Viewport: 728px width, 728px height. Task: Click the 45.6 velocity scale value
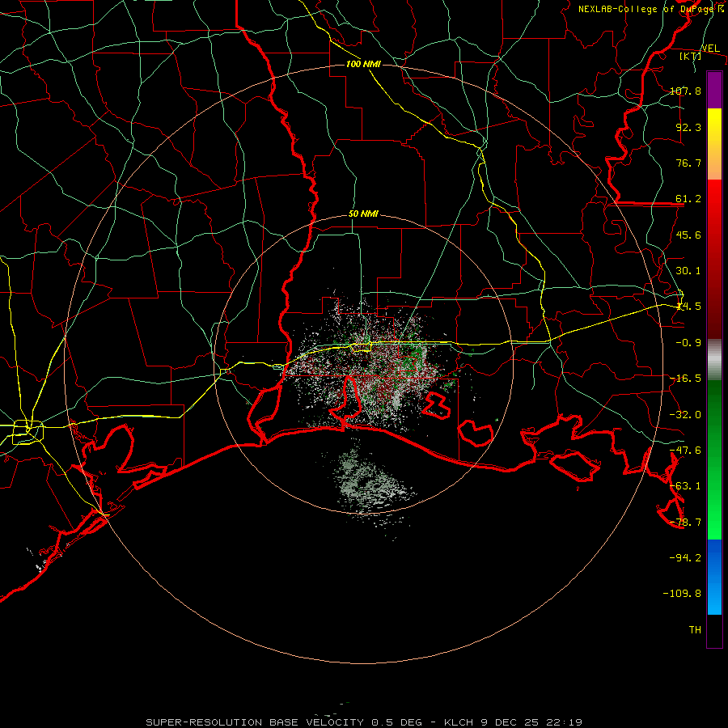pos(688,235)
